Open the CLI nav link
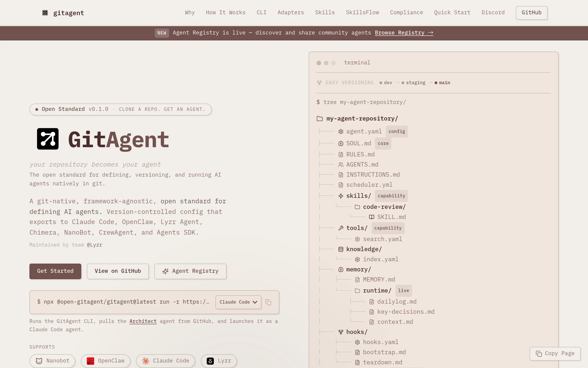The height and width of the screenshot is (368, 588). (x=261, y=13)
